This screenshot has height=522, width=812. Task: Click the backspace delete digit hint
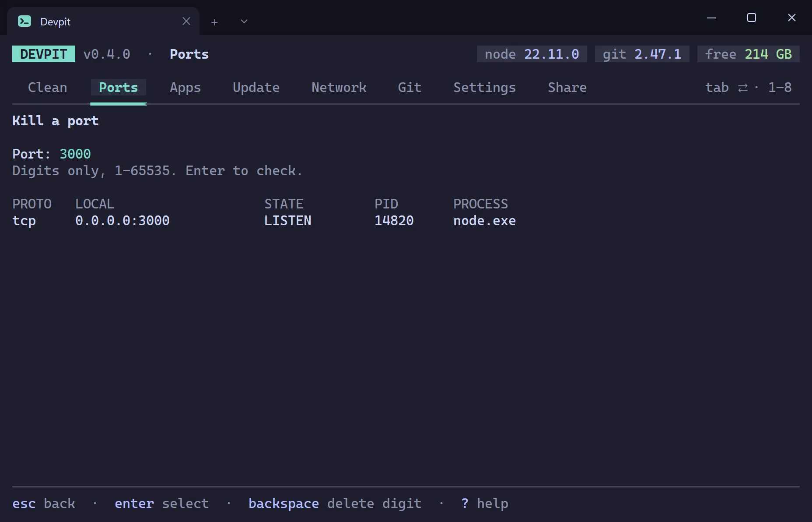pyautogui.click(x=335, y=504)
